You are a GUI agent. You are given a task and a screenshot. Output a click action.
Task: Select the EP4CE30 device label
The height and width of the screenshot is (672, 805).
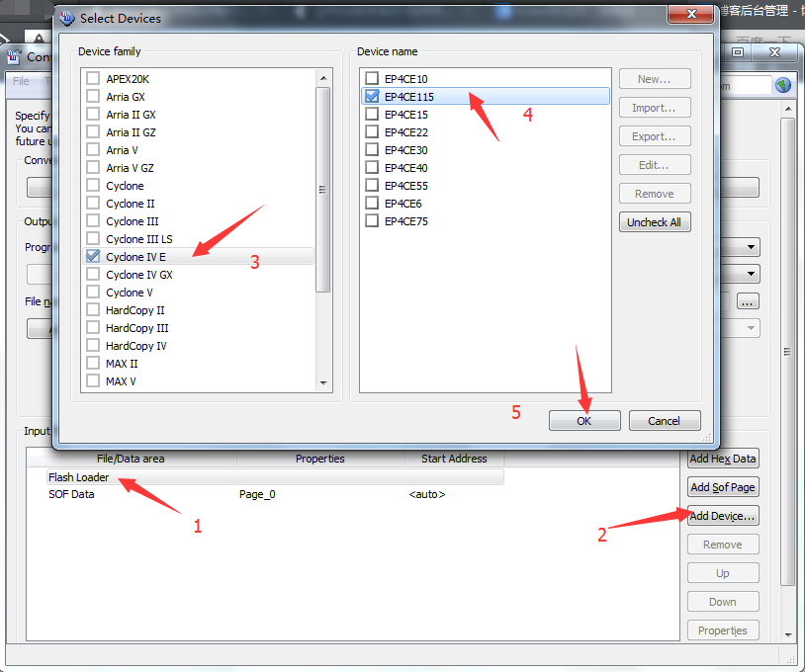pos(406,150)
